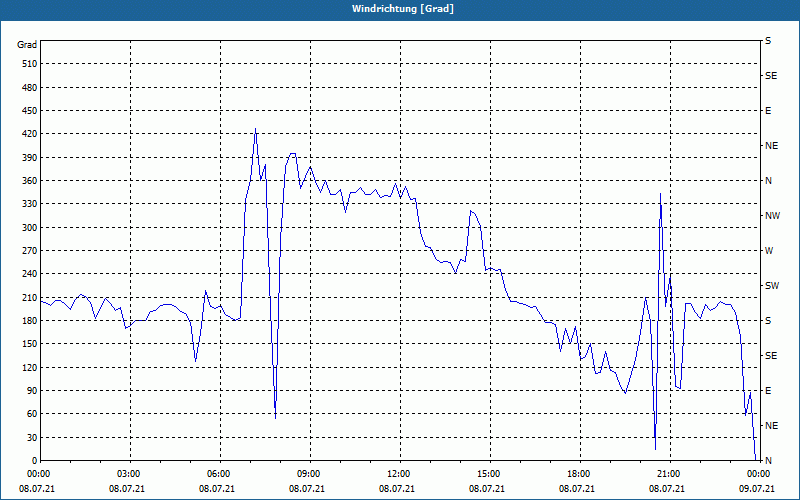800x500 pixels.
Task: Click the 300 y-axis value
Action: pyautogui.click(x=30, y=228)
